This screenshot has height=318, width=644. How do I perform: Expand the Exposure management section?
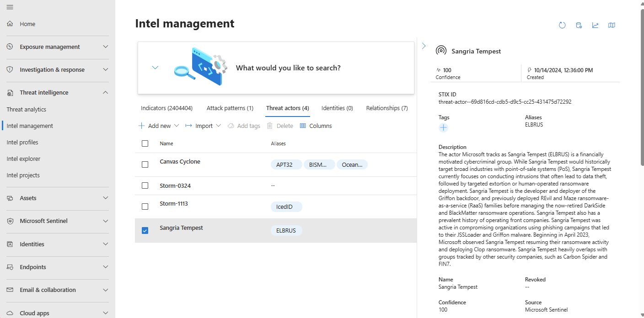tap(106, 47)
